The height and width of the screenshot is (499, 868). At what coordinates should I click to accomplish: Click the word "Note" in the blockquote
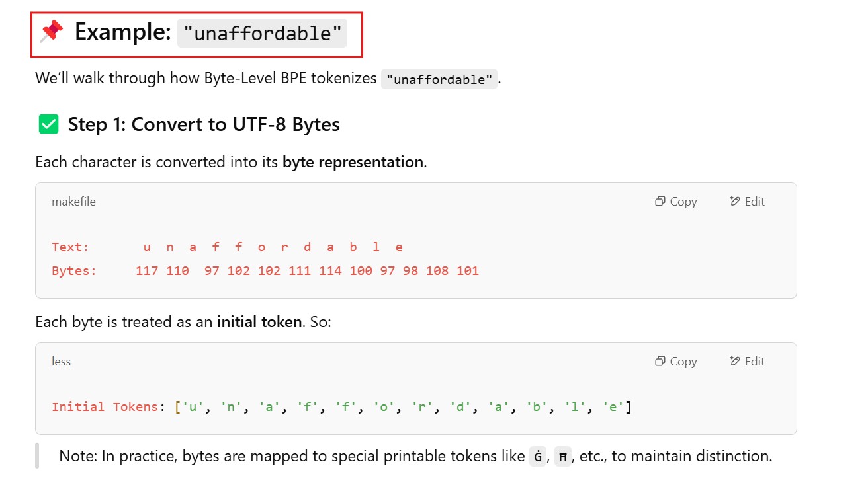(x=76, y=456)
